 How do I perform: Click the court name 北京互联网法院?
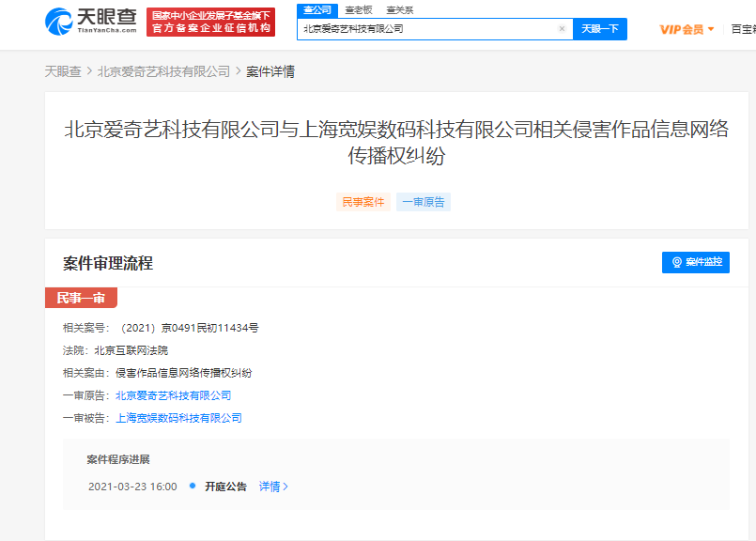pos(131,350)
